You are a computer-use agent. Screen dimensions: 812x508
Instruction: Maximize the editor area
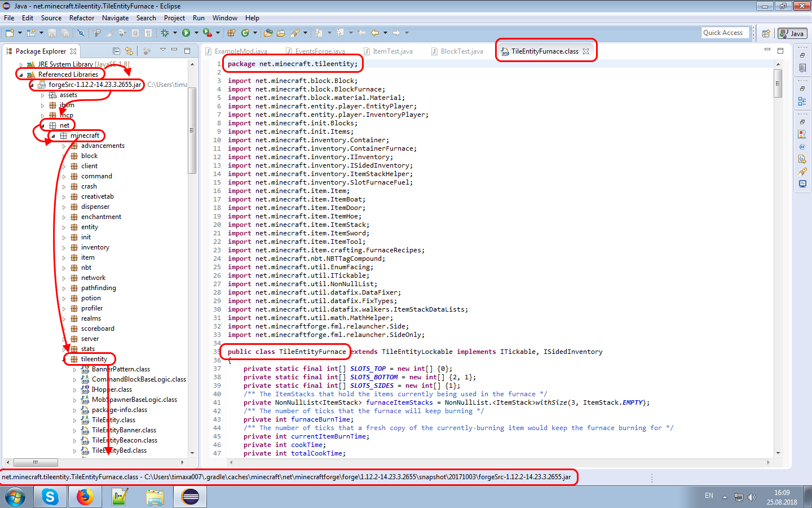780,51
